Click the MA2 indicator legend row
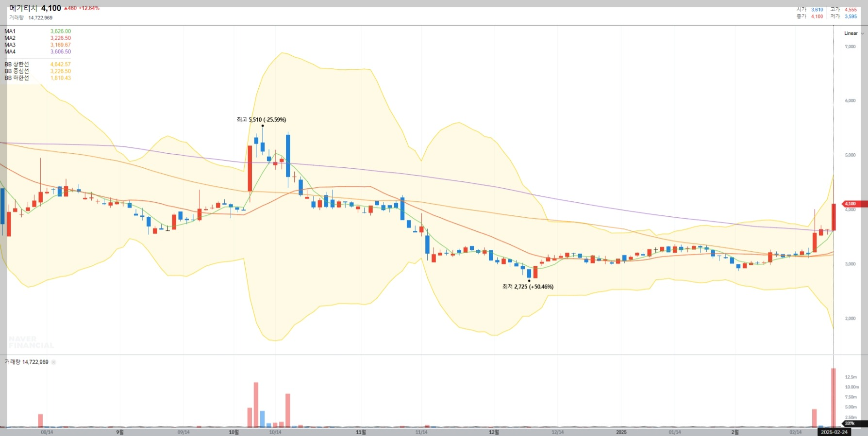Screen dimensions: 868x436 point(38,38)
